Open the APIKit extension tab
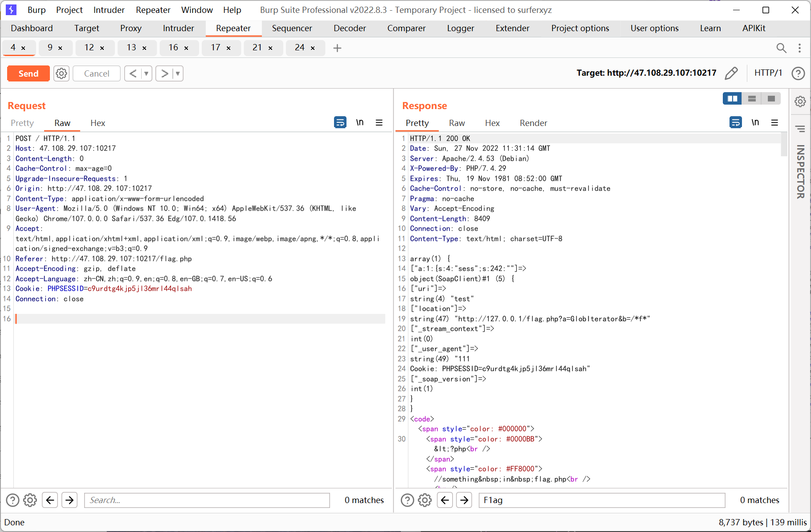Image resolution: width=811 pixels, height=532 pixels. point(754,28)
